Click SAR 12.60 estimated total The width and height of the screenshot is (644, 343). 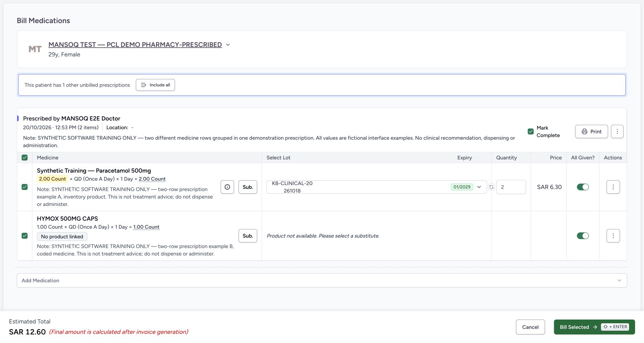click(27, 332)
